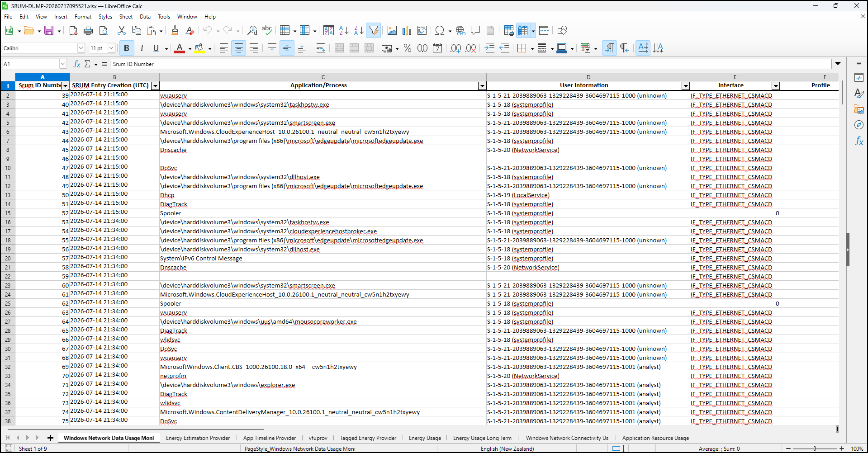Toggle Align Right
The image size is (868, 453).
pos(254,48)
